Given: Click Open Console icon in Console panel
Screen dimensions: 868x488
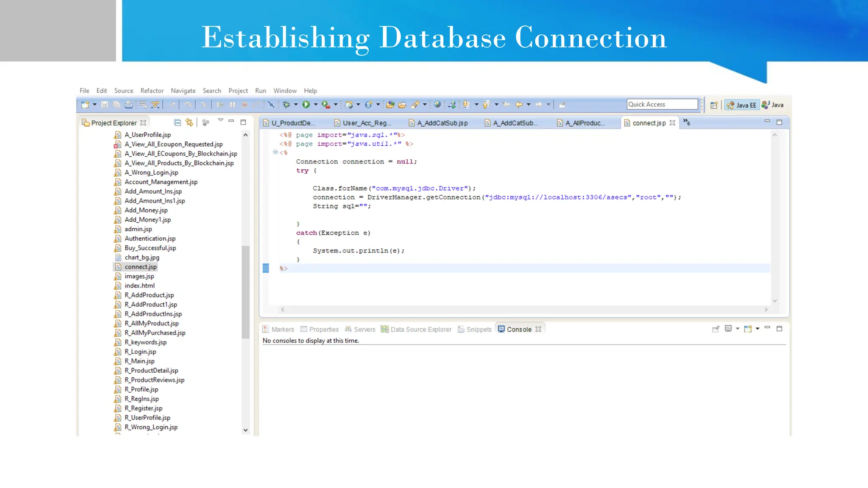Looking at the screenshot, I should pyautogui.click(x=748, y=329).
